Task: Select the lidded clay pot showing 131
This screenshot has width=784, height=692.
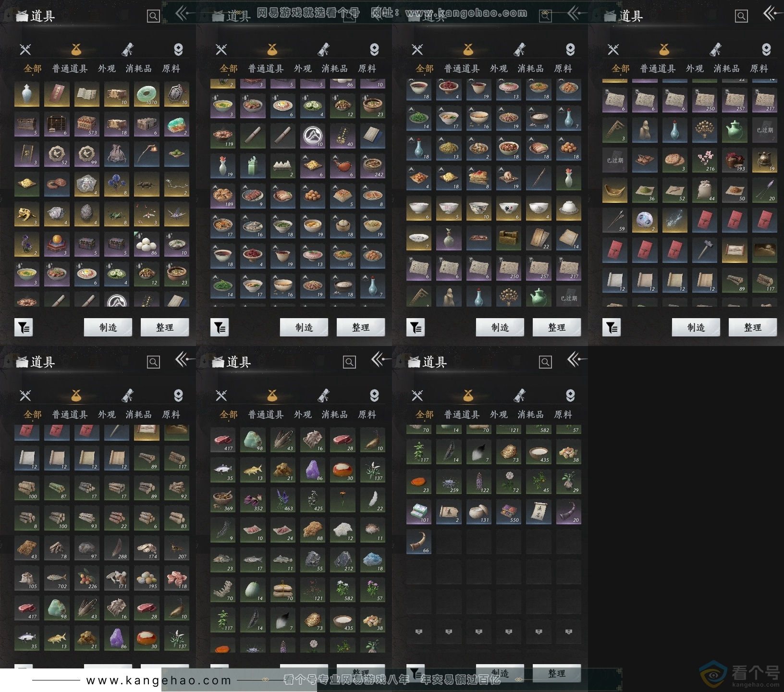Action: click(479, 512)
